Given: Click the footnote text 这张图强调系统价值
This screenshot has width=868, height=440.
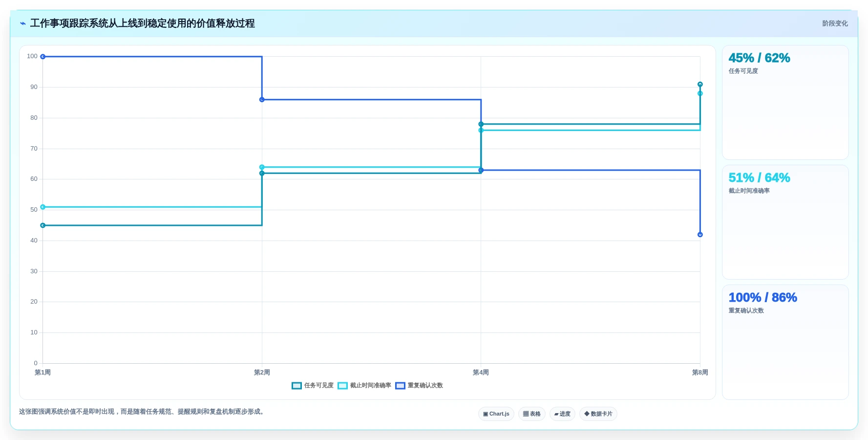Looking at the screenshot, I should click(143, 412).
